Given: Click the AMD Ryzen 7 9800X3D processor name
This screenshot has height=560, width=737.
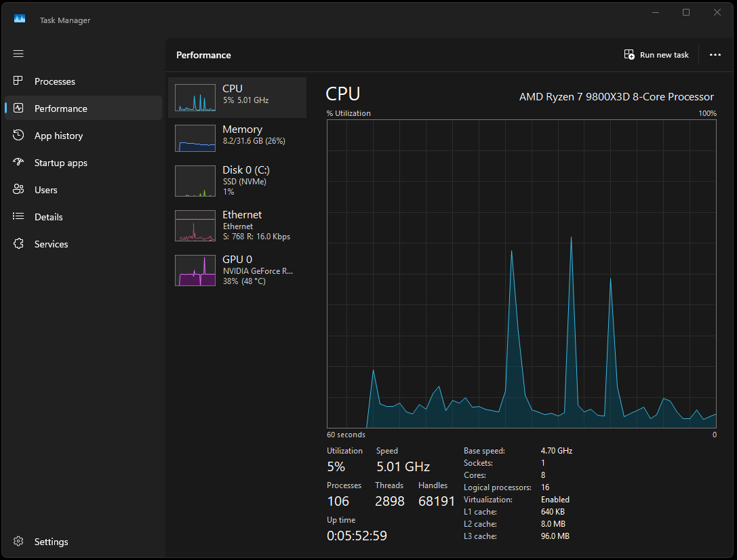Looking at the screenshot, I should pos(616,97).
